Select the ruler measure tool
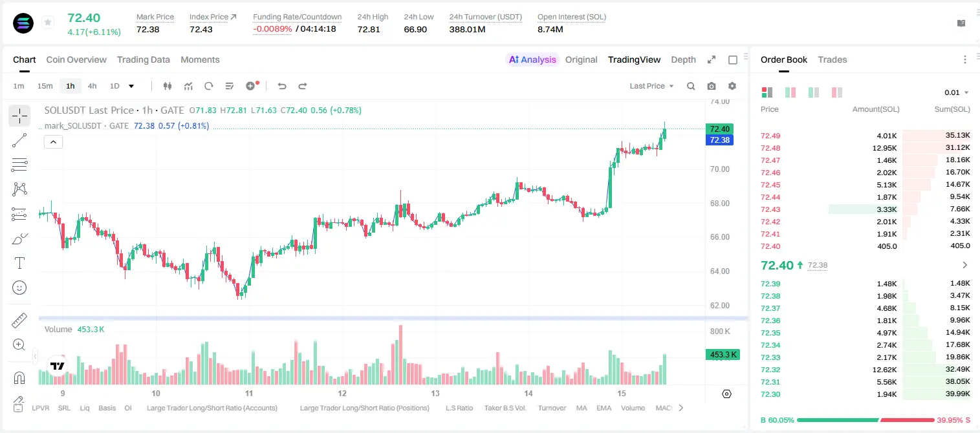 [x=19, y=320]
